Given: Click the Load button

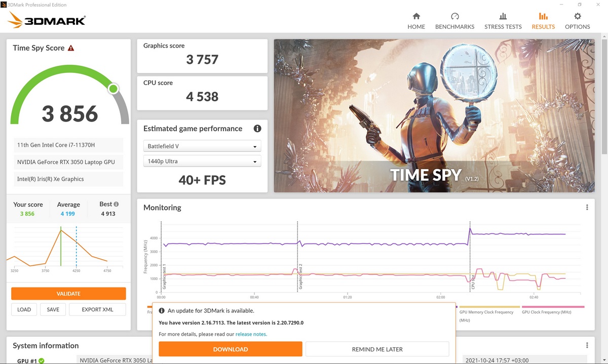Looking at the screenshot, I should [24, 309].
